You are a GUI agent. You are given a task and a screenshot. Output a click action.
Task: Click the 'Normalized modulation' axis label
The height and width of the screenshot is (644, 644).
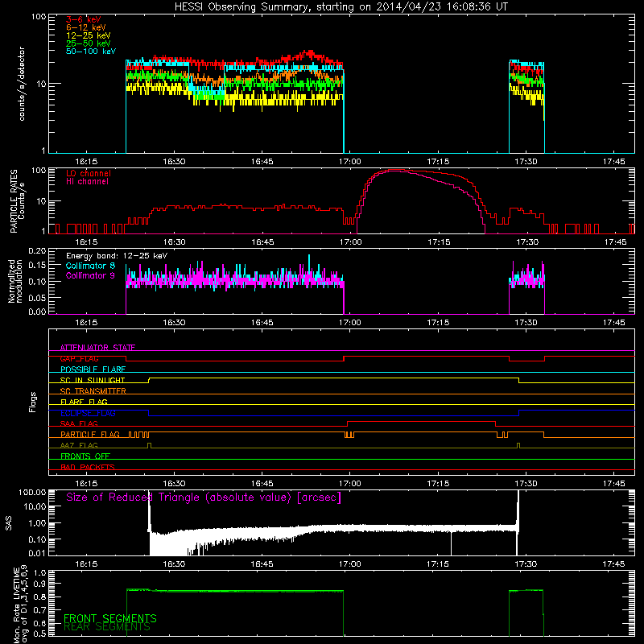15,281
